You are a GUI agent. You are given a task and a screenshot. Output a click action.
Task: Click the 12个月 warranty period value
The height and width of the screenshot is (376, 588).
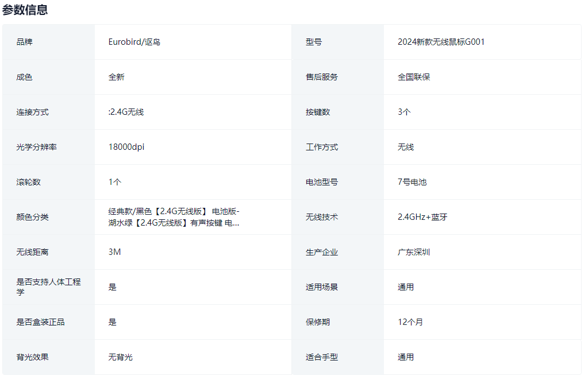click(410, 322)
